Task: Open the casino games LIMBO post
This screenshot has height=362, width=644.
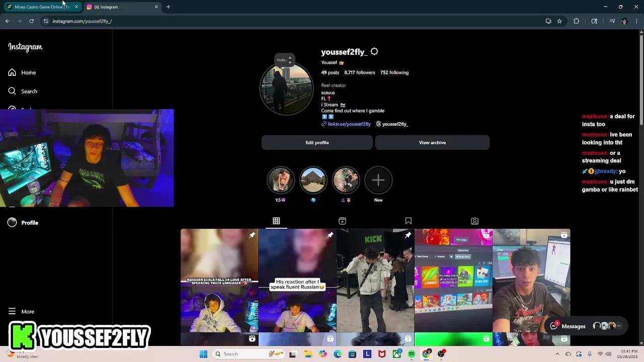Action: 453,281
